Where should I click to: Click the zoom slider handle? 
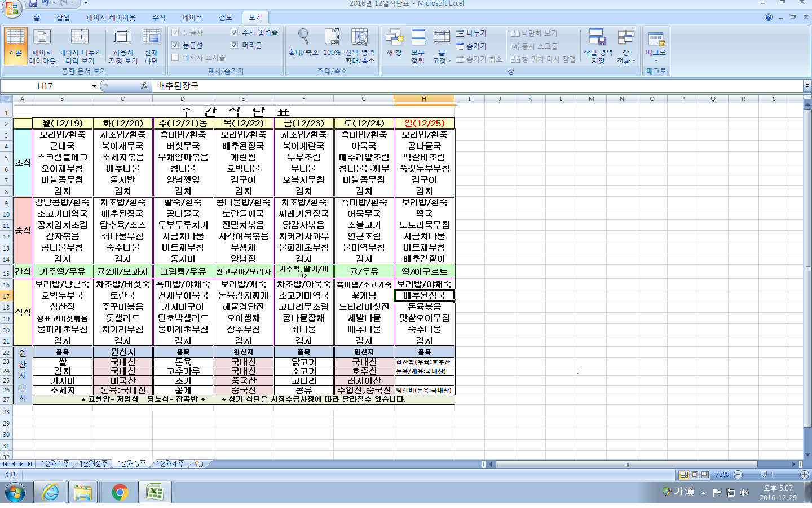tap(764, 475)
